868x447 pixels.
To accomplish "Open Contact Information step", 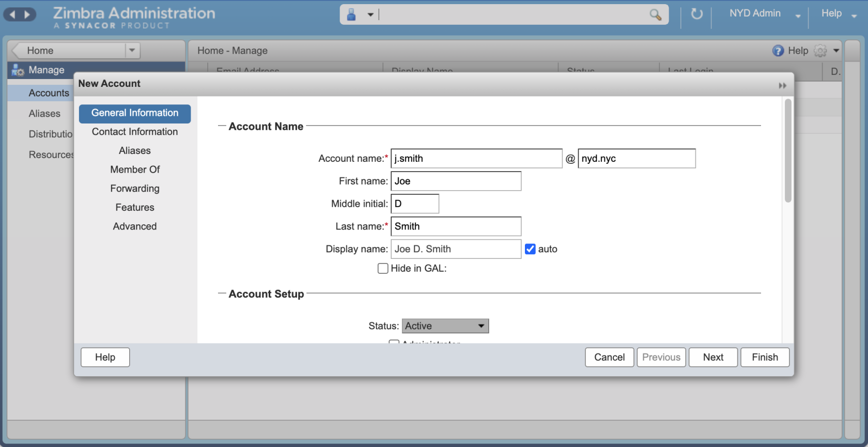I will point(135,132).
